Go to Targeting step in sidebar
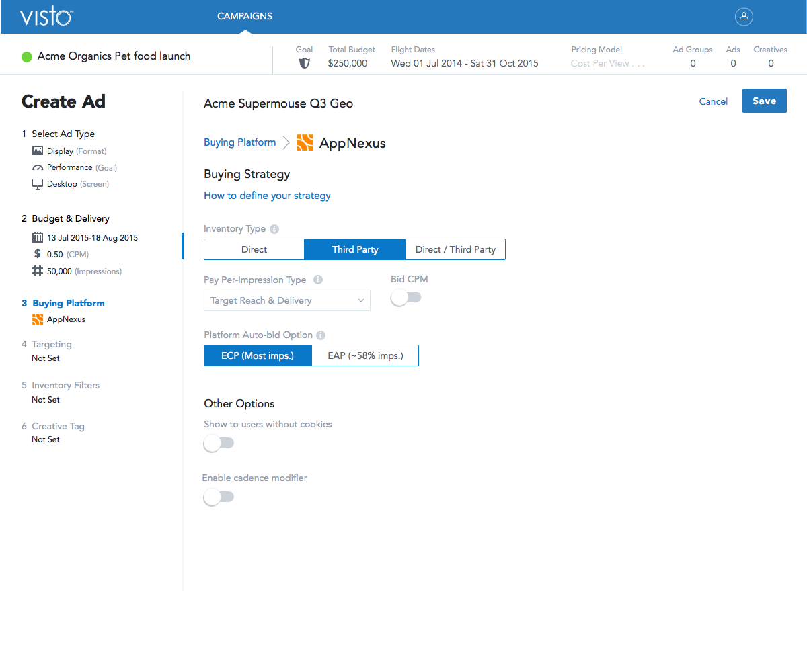The image size is (807, 672). pos(52,344)
